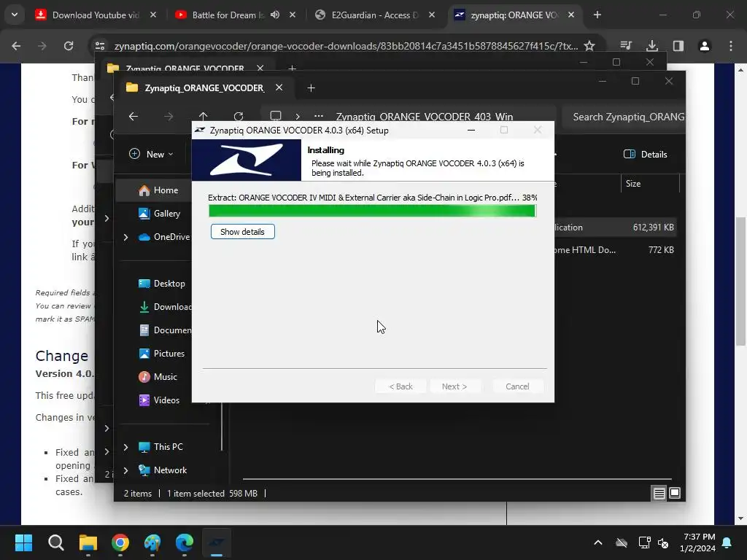This screenshot has height=560, width=747.
Task: Open Documents folder in sidebar
Action: click(166, 330)
